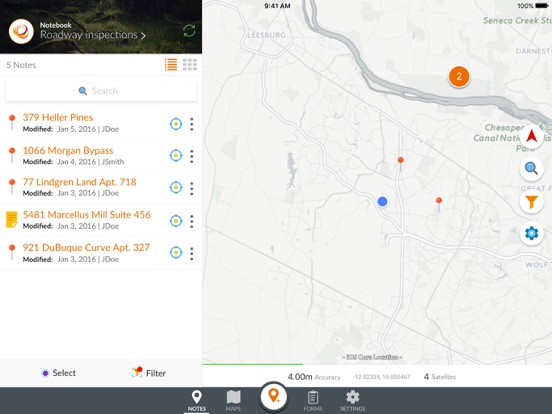Open the 5481 Marcellus Mill Suite 456 note
The height and width of the screenshot is (414, 552).
tap(87, 215)
